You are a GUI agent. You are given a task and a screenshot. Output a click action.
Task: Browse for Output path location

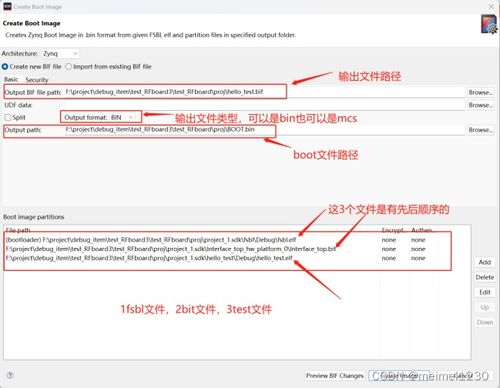tap(480, 130)
